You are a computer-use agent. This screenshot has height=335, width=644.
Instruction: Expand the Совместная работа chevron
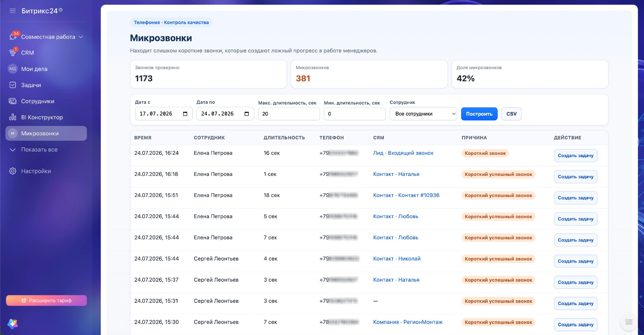[81, 37]
